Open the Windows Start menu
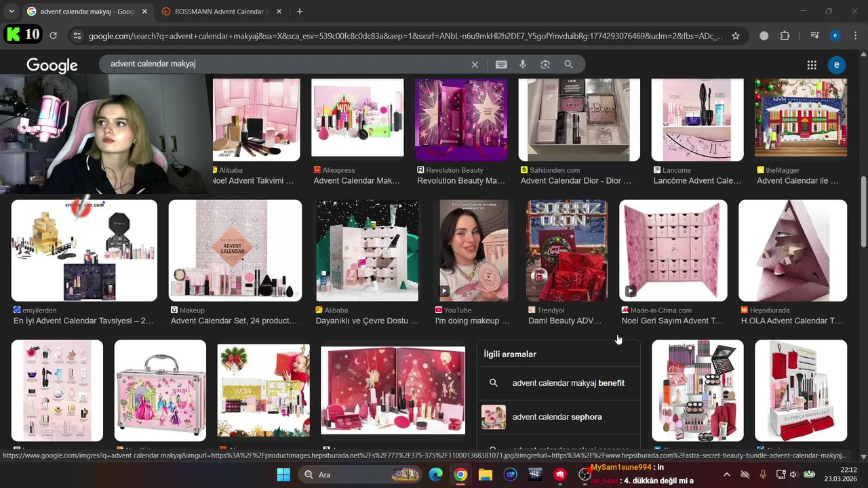The image size is (868, 488). [283, 474]
